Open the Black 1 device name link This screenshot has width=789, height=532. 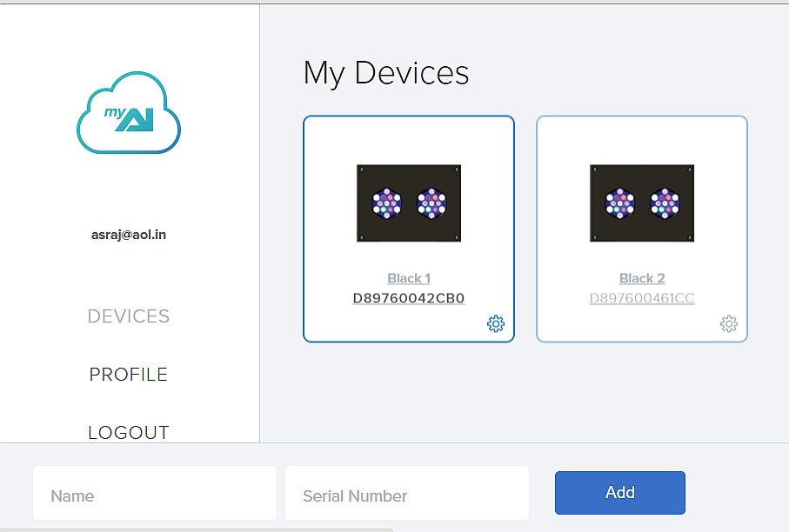pos(409,278)
